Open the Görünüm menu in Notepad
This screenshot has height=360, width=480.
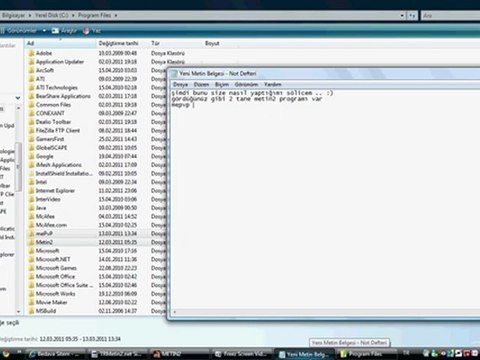[x=246, y=85]
